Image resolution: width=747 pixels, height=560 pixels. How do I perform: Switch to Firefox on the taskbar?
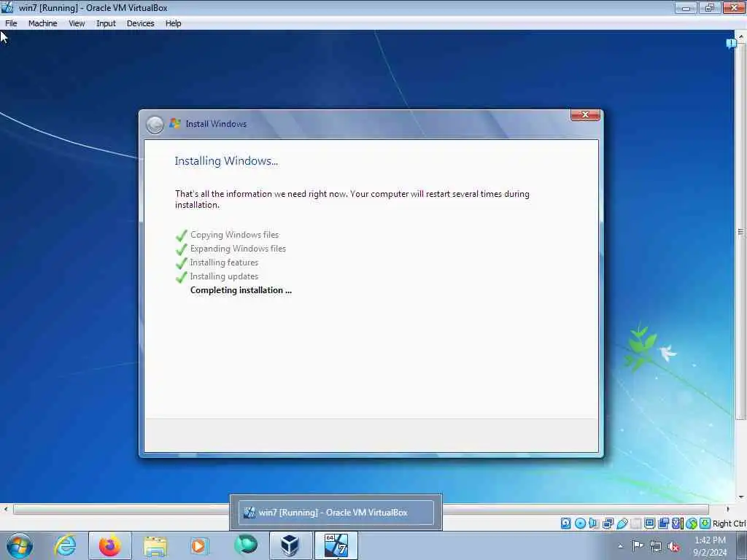(109, 545)
